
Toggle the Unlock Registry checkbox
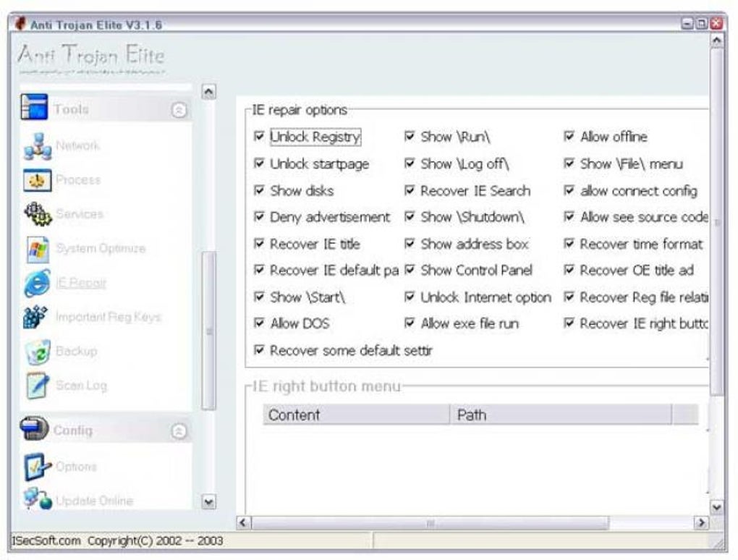[259, 137]
